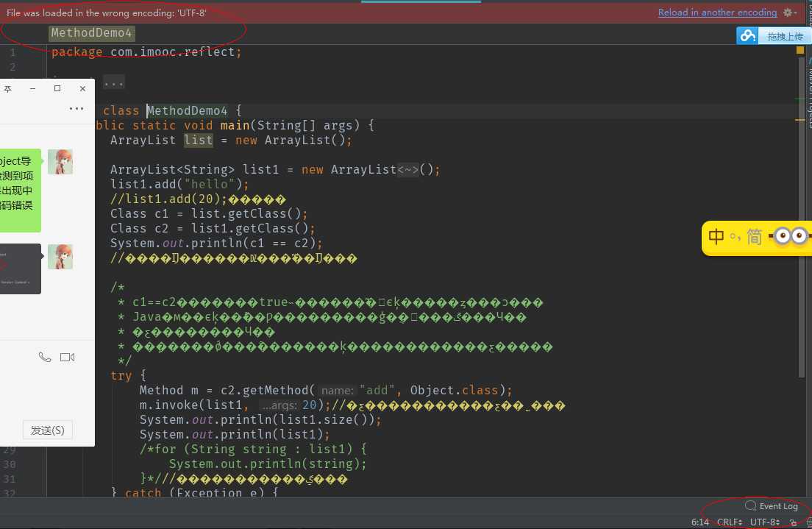Click the minion eyes on the IME bar
The width and height of the screenshot is (812, 529).
[x=790, y=236]
